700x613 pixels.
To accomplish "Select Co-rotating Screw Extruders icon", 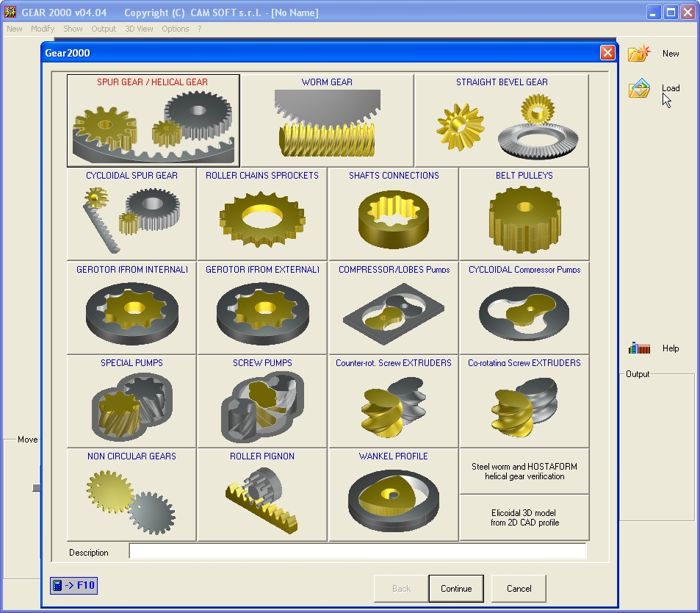I will tap(524, 401).
